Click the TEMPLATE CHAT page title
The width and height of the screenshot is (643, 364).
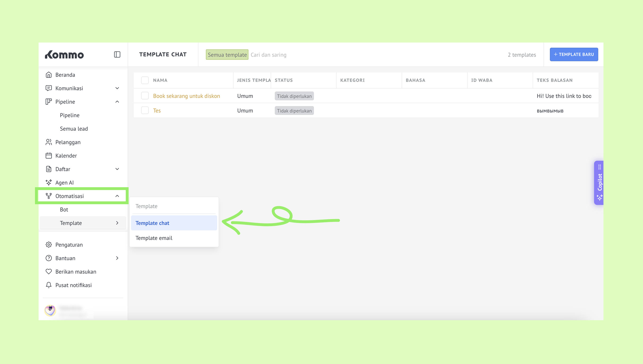point(163,55)
